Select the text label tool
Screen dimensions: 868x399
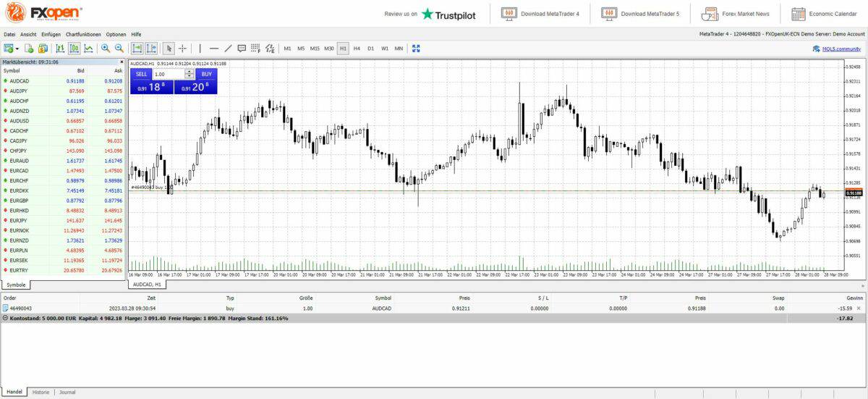(x=242, y=49)
